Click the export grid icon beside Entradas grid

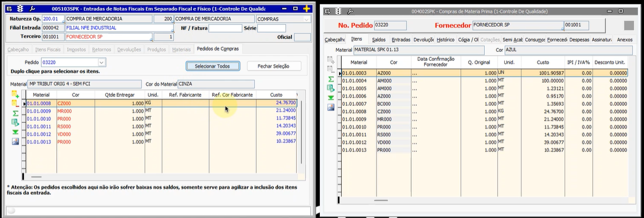pos(15,122)
